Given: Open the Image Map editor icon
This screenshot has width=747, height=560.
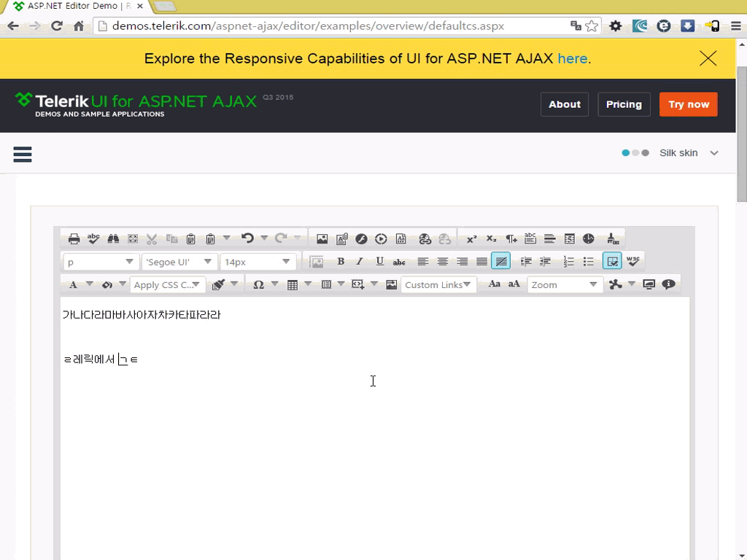Looking at the screenshot, I should 392,284.
